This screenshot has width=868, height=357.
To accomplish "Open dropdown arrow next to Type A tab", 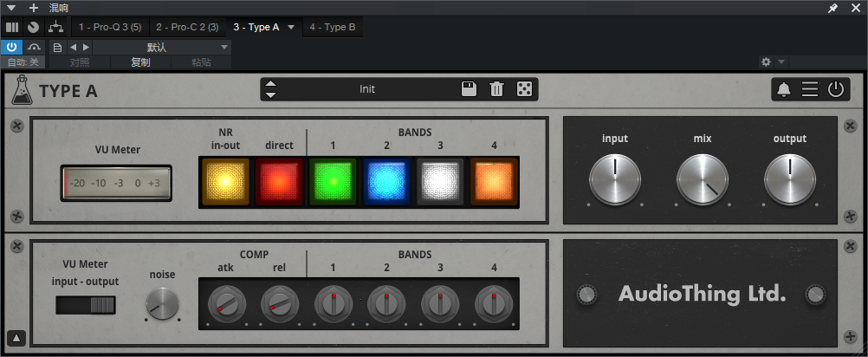I will click(x=291, y=27).
